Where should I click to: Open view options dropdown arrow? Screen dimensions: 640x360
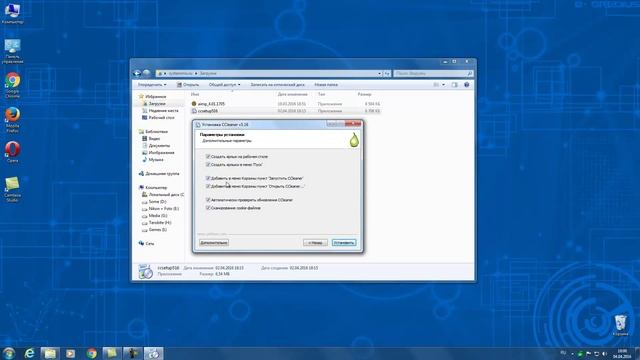444,84
